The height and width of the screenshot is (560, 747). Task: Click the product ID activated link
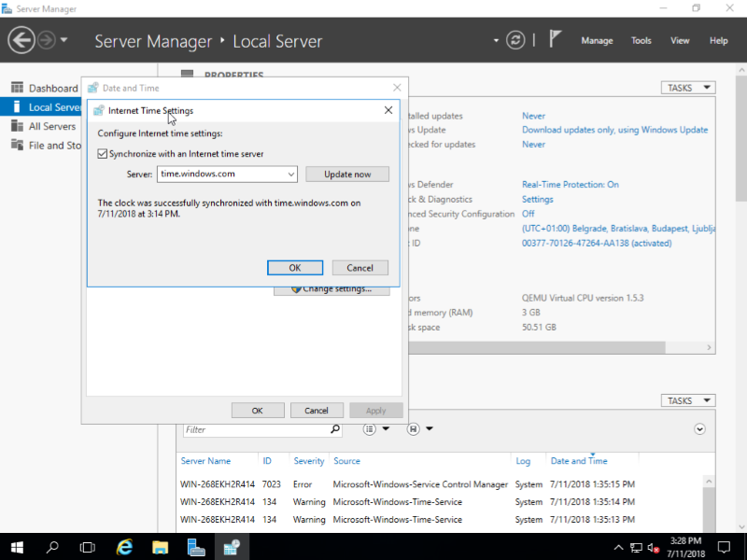(x=597, y=244)
